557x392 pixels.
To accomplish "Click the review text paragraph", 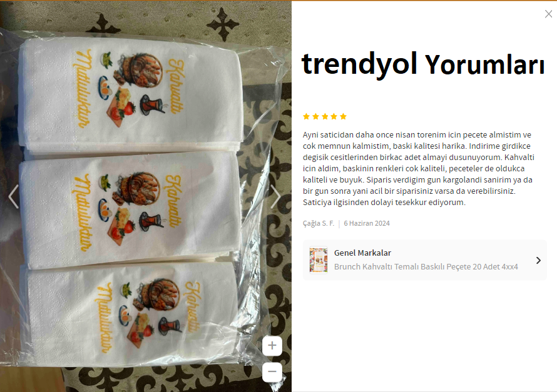I will 419,169.
